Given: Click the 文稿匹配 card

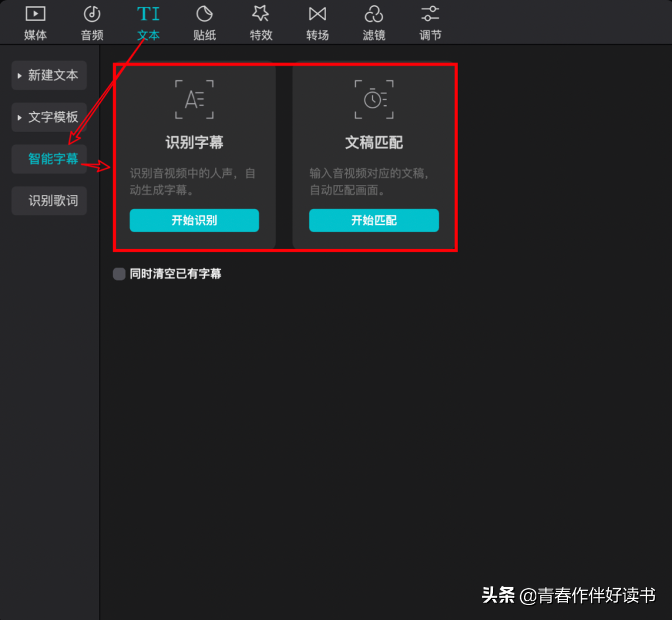Looking at the screenshot, I should (374, 156).
